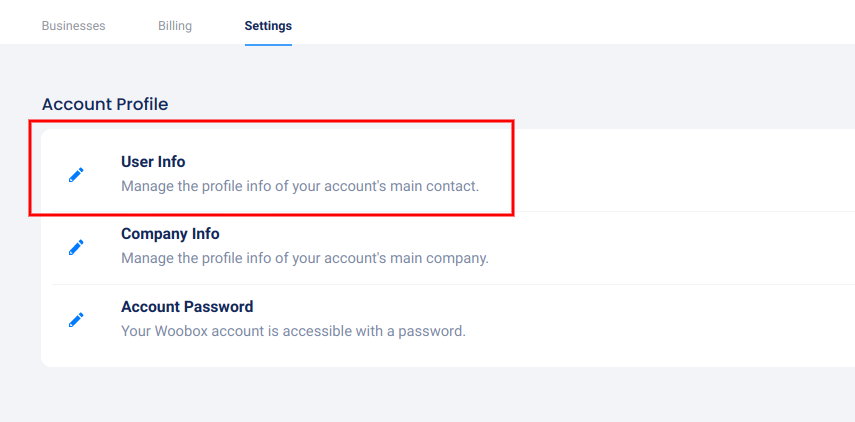The width and height of the screenshot is (855, 422).
Task: Select the Settings tab
Action: [268, 26]
